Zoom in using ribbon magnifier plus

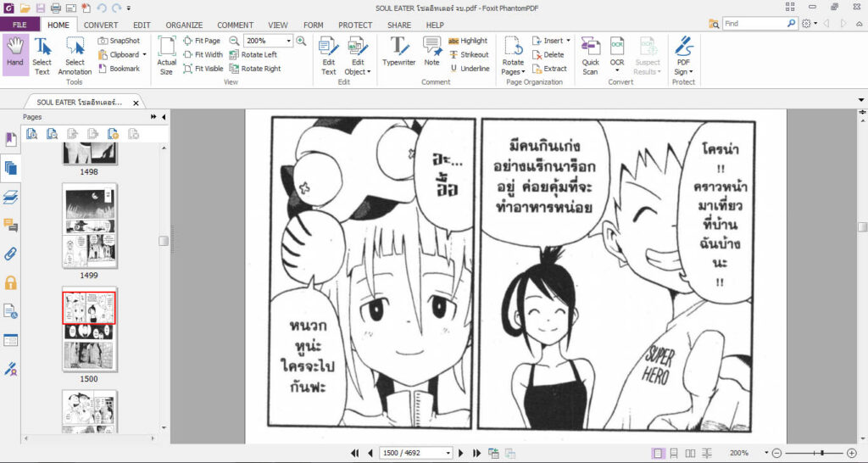coord(301,41)
